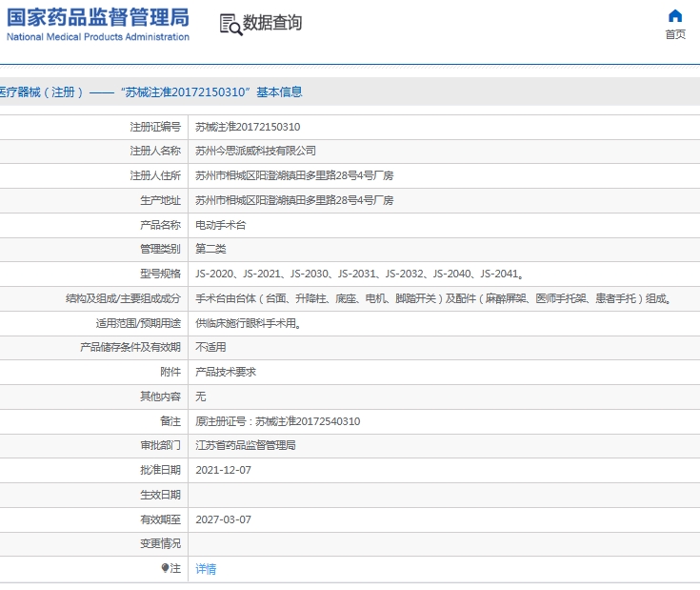Image resolution: width=700 pixels, height=590 pixels.
Task: Open the 详情 link in the 注 row
Action: coord(206,569)
